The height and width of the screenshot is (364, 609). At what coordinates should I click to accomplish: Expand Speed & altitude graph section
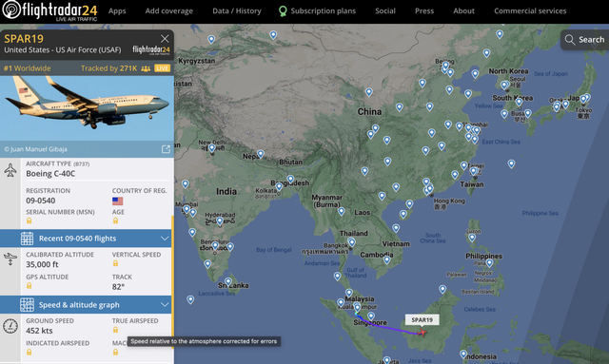[x=86, y=305]
